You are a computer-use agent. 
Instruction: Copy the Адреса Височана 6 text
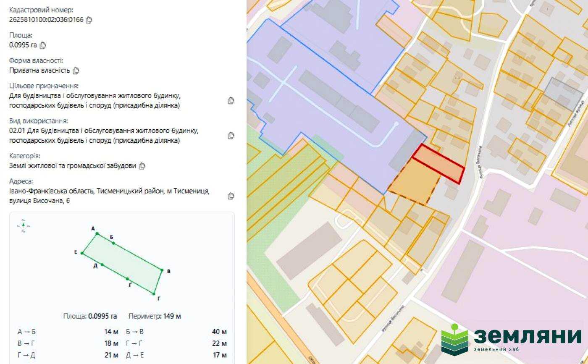(231, 196)
